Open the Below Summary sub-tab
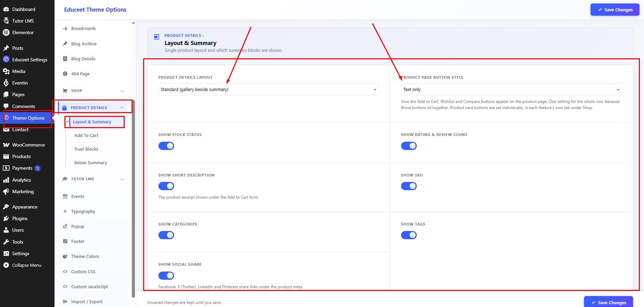 [x=91, y=163]
